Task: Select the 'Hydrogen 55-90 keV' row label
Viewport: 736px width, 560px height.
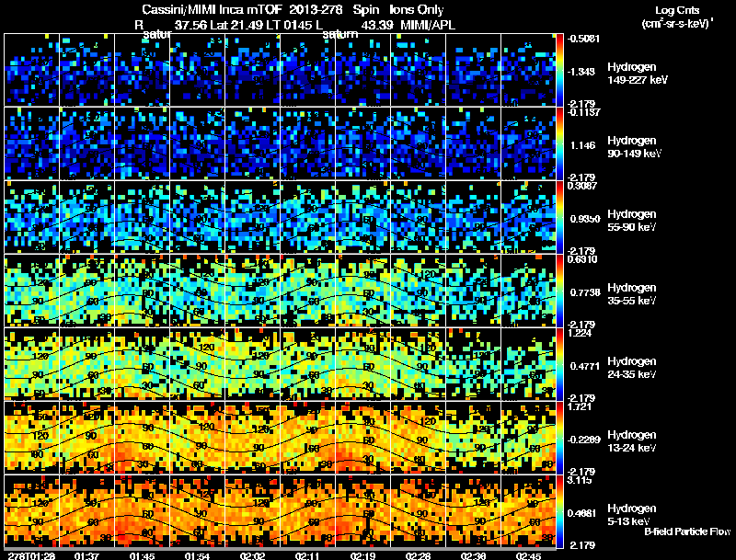Action: tap(632, 221)
